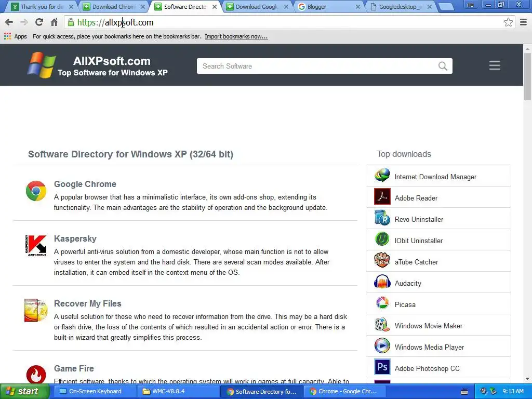532x399 pixels.
Task: Click the Recover My Files icon
Action: pyautogui.click(x=36, y=310)
